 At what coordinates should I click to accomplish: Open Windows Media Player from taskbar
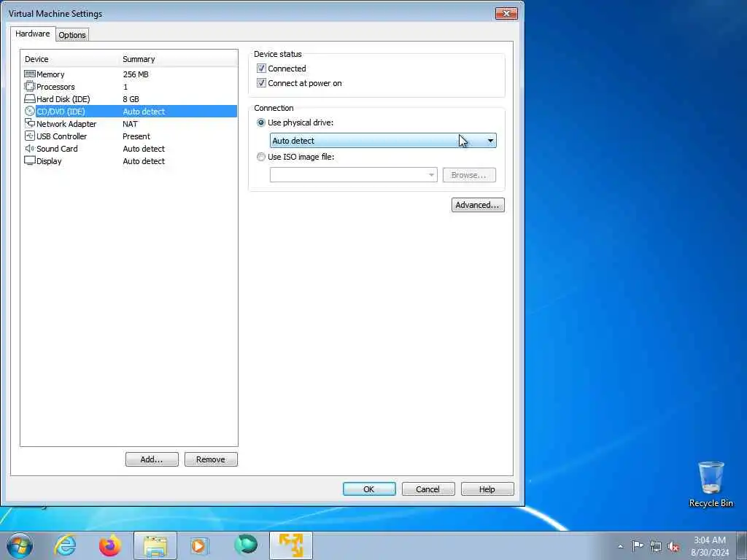click(200, 545)
